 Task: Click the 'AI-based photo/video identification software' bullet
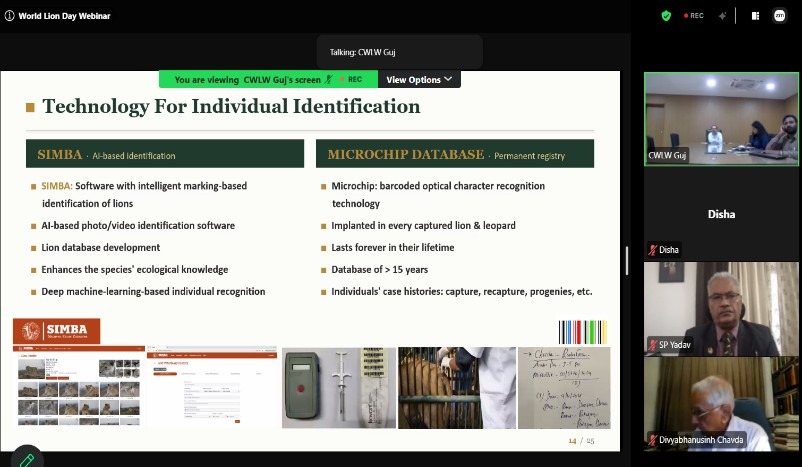[x=138, y=226]
